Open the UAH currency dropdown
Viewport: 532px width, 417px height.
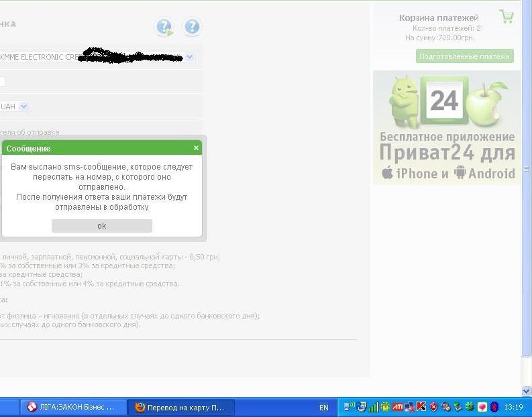(x=23, y=107)
